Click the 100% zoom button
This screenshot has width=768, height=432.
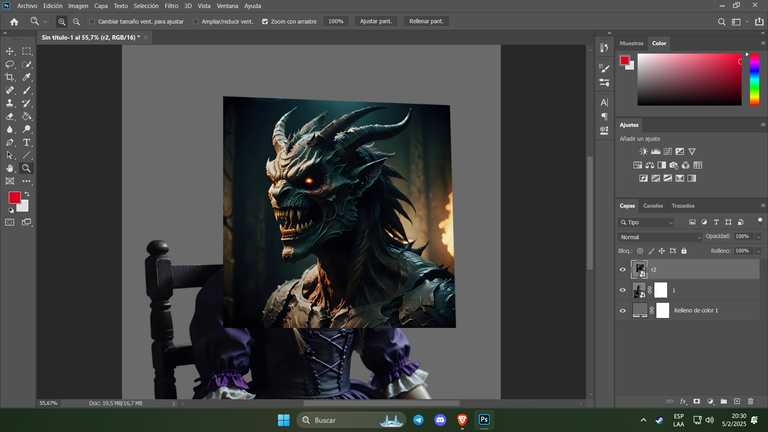(336, 22)
